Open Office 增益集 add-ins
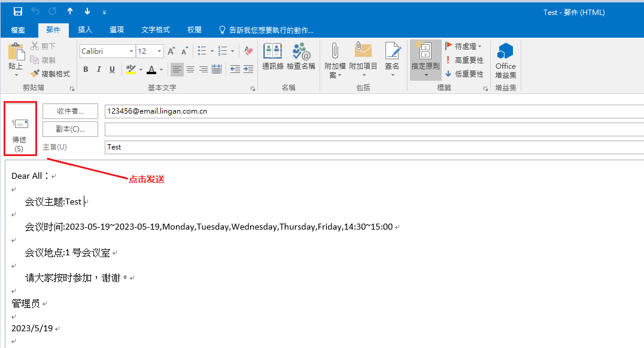The image size is (644, 348). [x=505, y=61]
